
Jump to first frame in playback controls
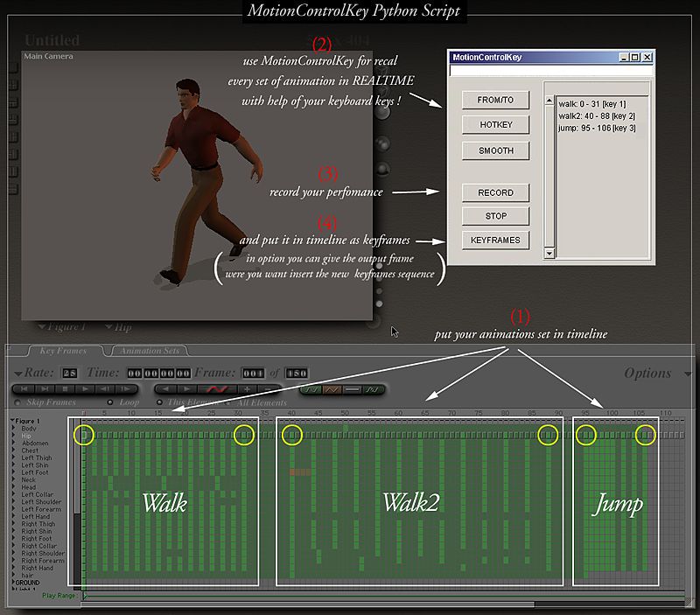coord(24,389)
